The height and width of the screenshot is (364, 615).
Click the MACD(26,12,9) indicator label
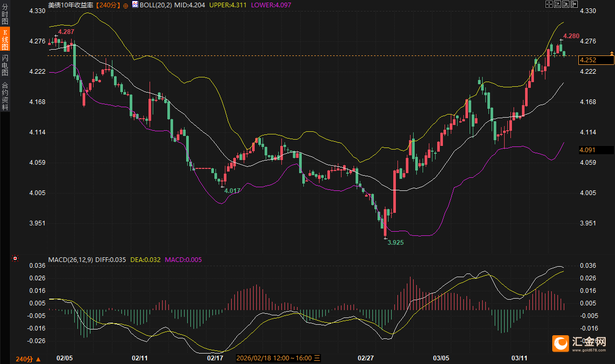coord(71,259)
